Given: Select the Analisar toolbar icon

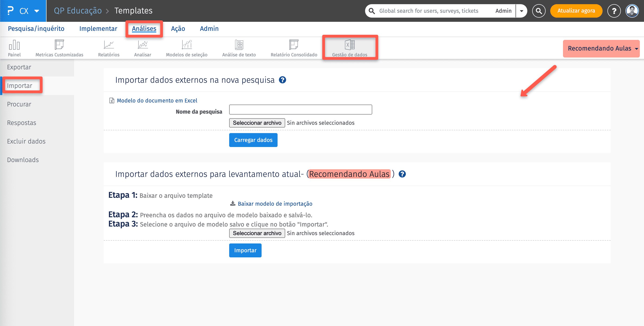Looking at the screenshot, I should [x=143, y=48].
